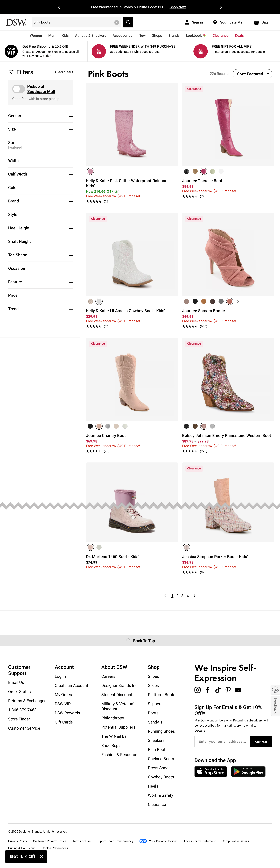Expand the Gender filter
This screenshot has height=868, width=280.
[71, 116]
